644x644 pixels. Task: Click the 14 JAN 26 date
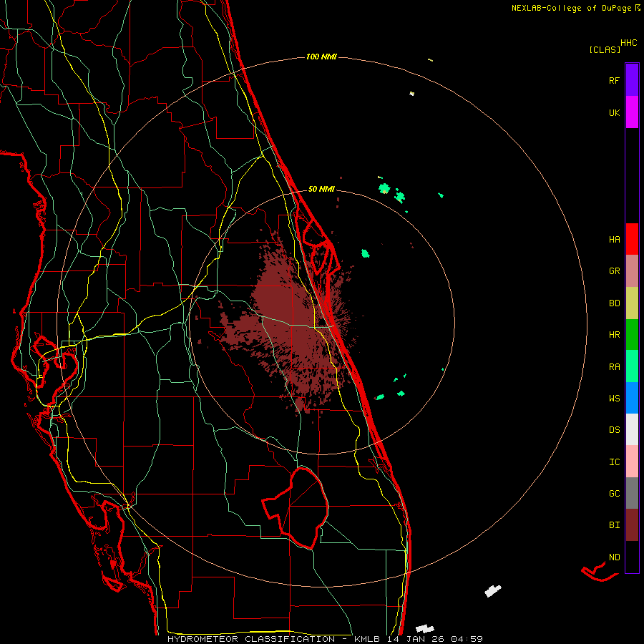(415, 639)
